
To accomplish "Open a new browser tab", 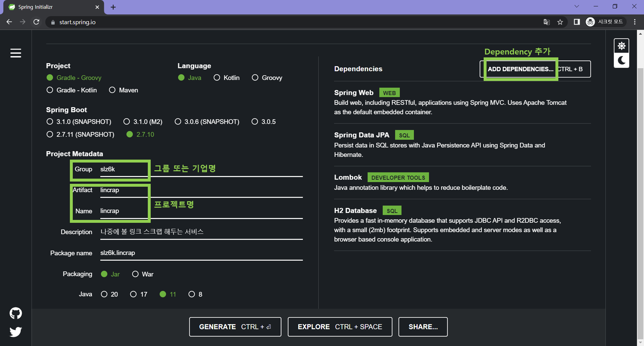I will [x=113, y=7].
